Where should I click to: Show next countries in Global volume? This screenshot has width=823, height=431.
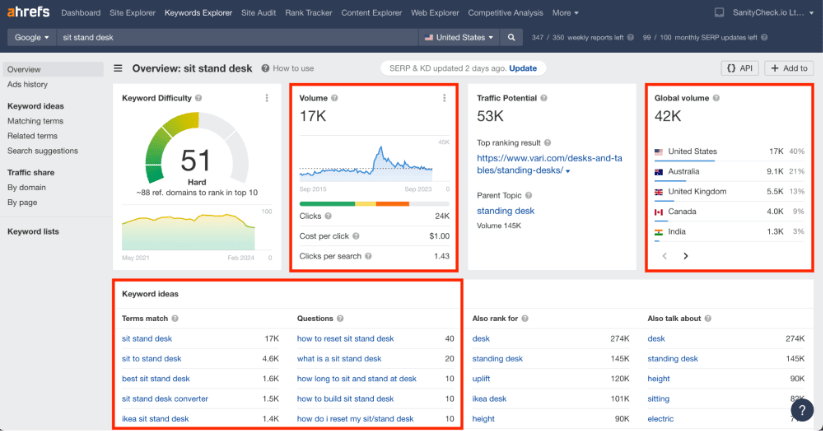[686, 256]
